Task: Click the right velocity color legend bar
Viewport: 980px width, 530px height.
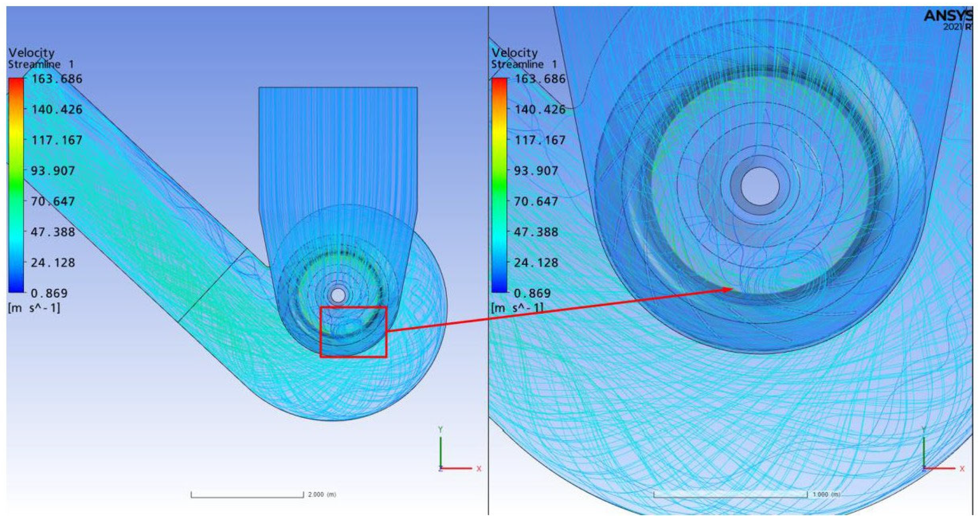Action: [499, 185]
